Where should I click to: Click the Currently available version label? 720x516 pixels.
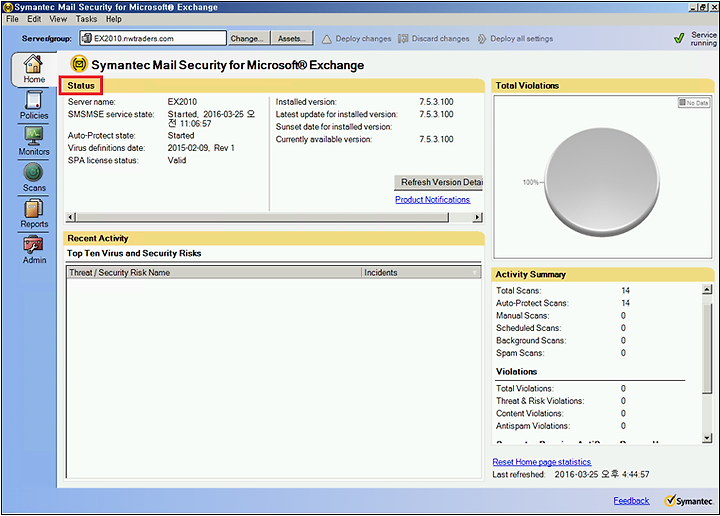(324, 139)
